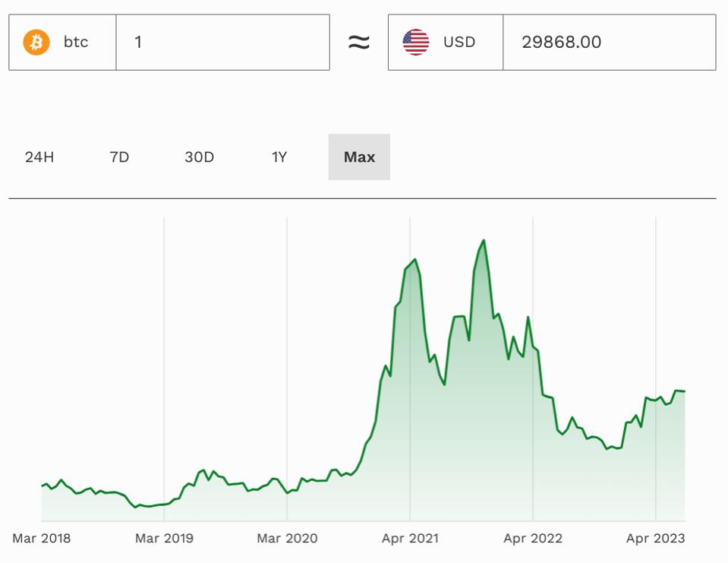728x563 pixels.
Task: Click the orange Bitcoin logo icon
Action: coord(36,42)
